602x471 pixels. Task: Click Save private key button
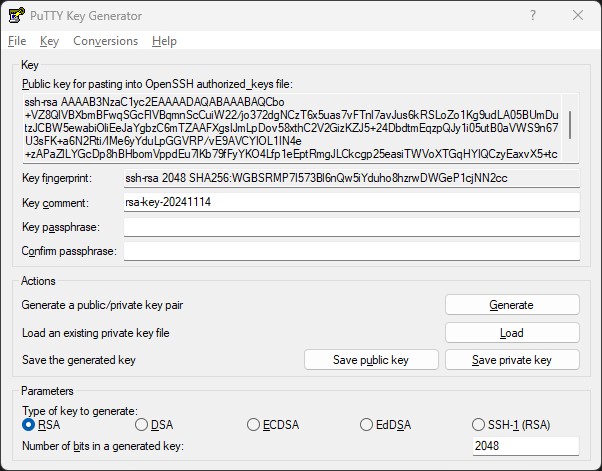pos(512,360)
